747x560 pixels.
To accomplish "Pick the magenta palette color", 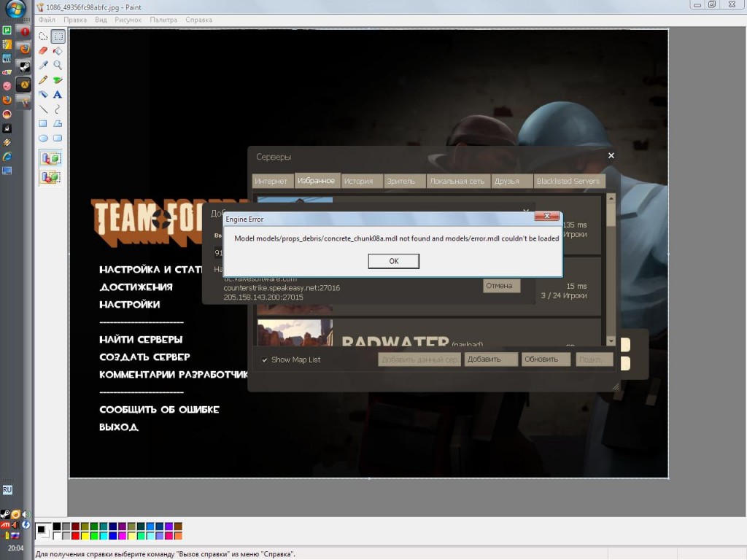I will click(x=122, y=536).
